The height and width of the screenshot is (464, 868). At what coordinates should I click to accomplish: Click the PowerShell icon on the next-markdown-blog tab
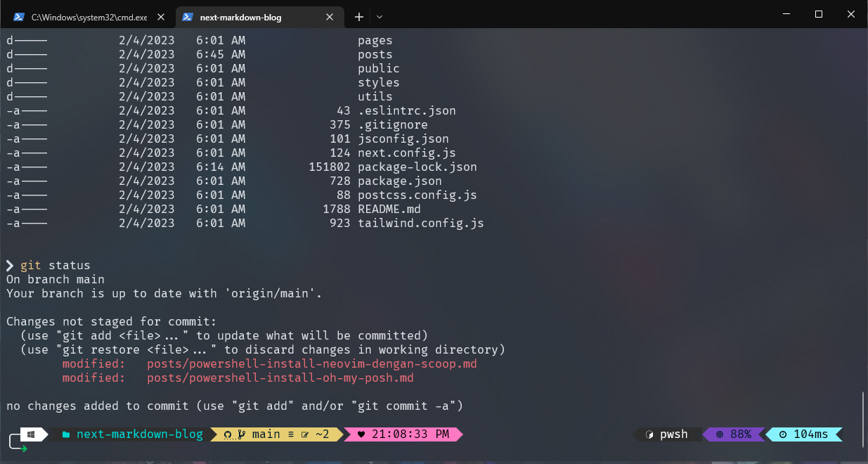pos(188,17)
